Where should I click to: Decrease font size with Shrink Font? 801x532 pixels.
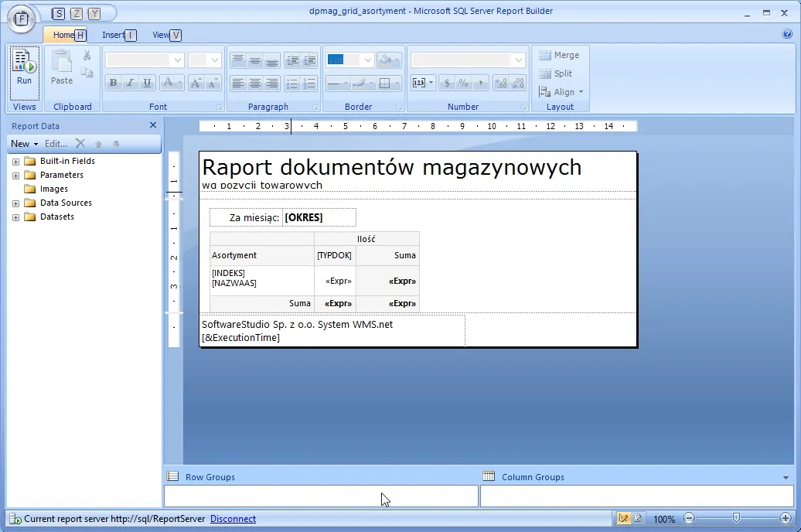click(x=213, y=83)
